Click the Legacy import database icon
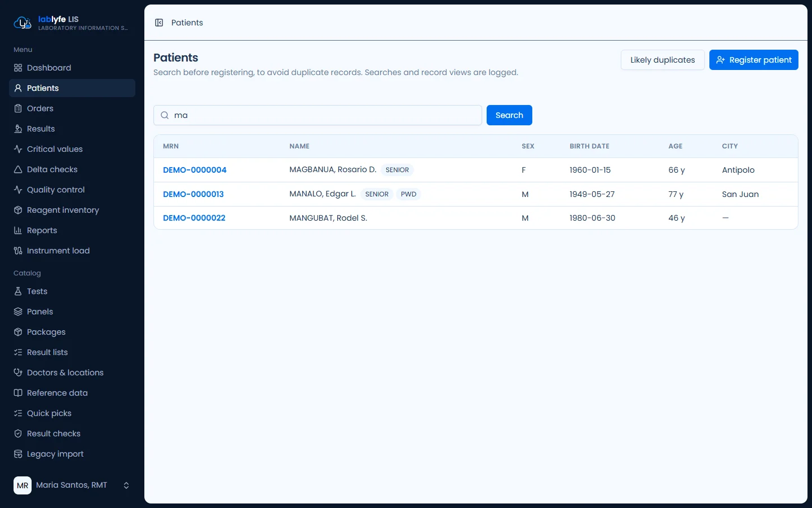812x508 pixels. pos(18,454)
